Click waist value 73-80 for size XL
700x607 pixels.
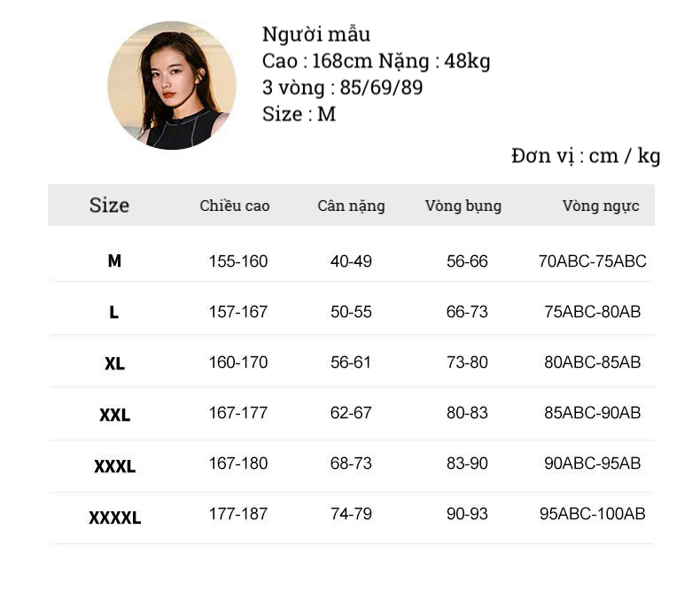click(x=467, y=362)
